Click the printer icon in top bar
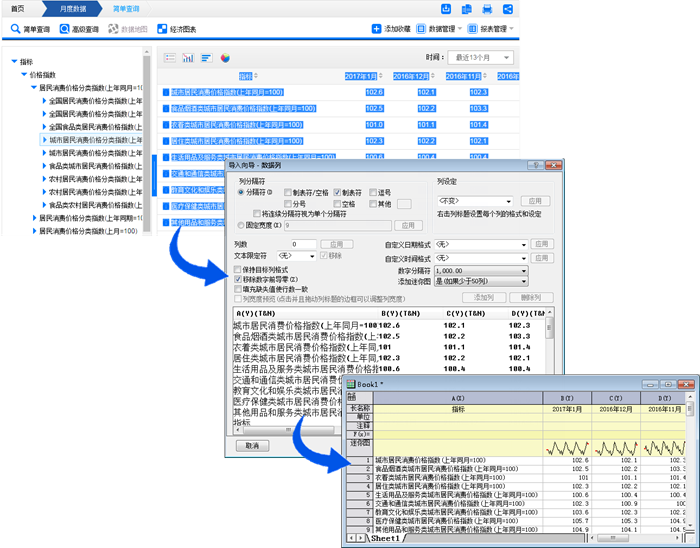This screenshot has height=548, width=700. 487,9
